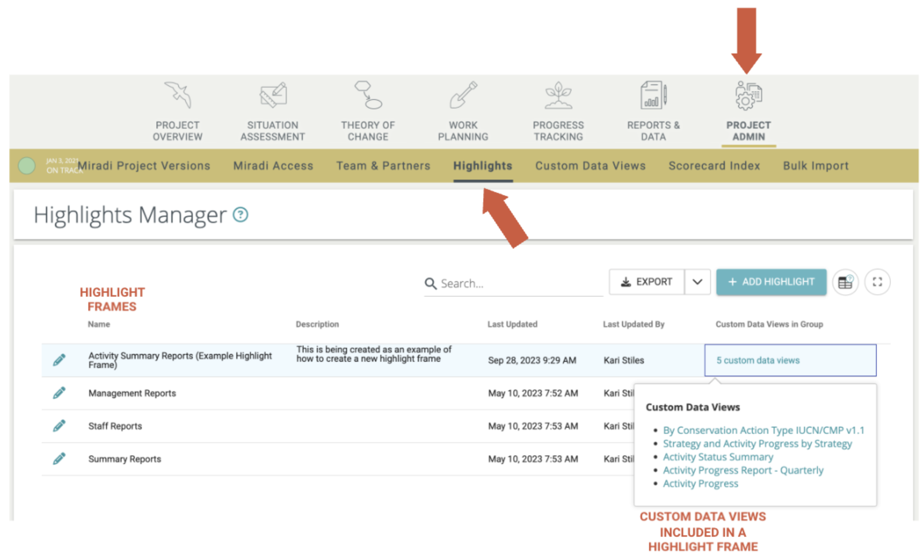Select the Team & Partners tab
Image resolution: width=924 pixels, height=560 pixels.
pyautogui.click(x=383, y=166)
